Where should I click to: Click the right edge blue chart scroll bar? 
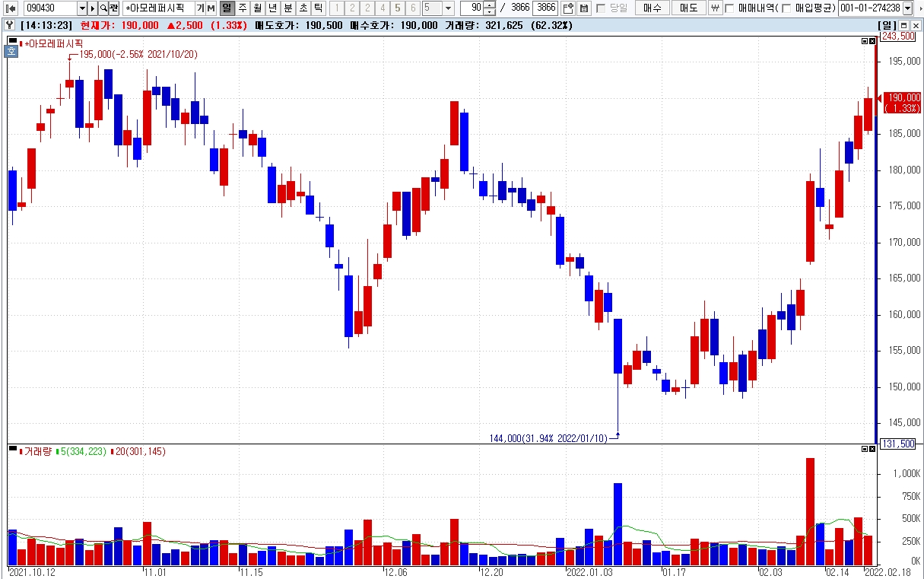876,278
